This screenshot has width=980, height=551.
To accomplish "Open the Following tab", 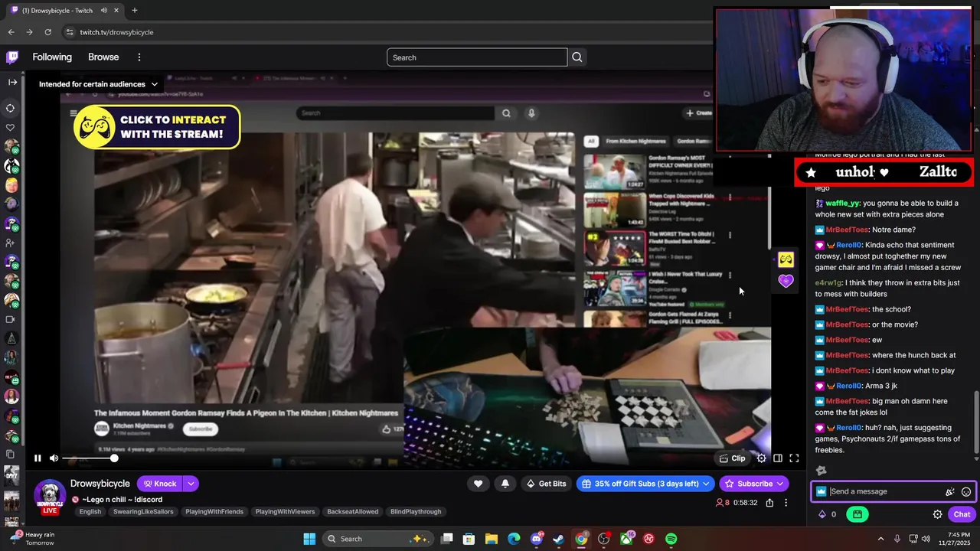I will 52,57.
